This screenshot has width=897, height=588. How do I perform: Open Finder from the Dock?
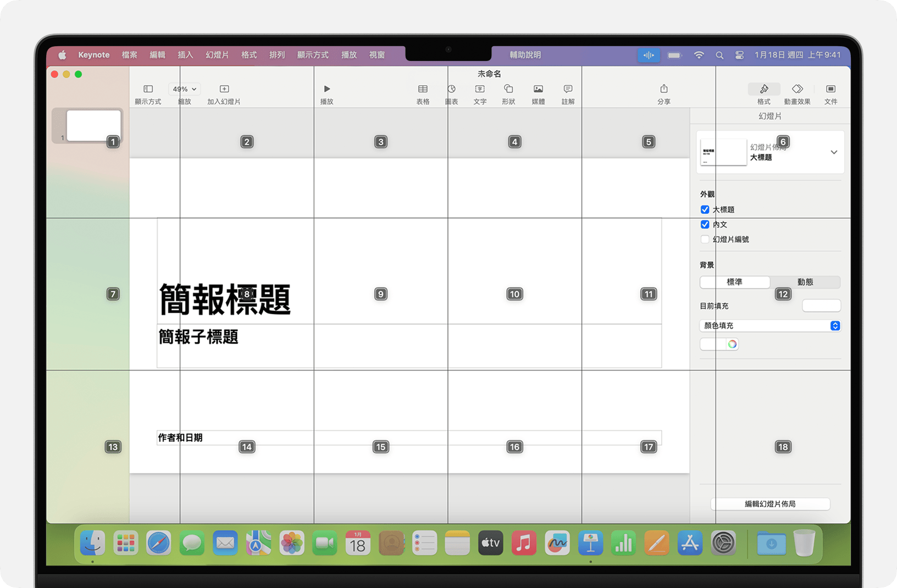92,543
